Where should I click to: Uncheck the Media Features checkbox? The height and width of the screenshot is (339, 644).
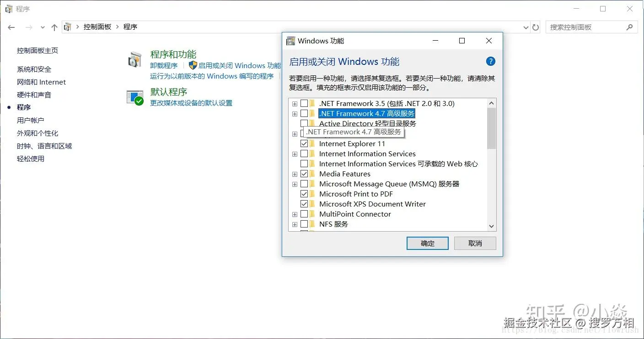304,174
